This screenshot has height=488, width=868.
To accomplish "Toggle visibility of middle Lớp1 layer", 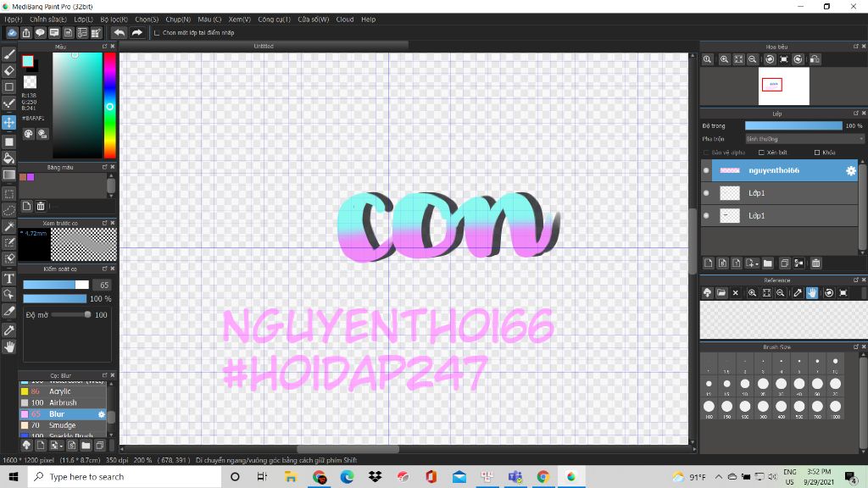I will click(x=706, y=193).
